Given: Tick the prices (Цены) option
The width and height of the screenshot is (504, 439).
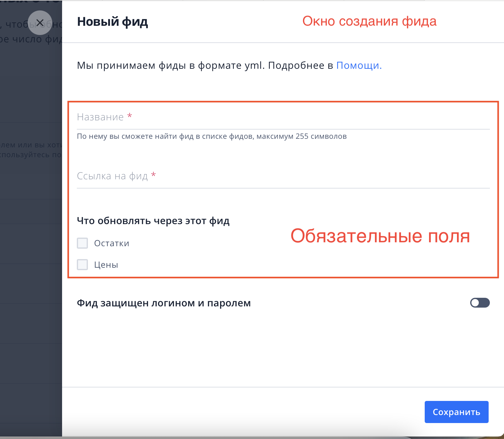Looking at the screenshot, I should tap(82, 265).
